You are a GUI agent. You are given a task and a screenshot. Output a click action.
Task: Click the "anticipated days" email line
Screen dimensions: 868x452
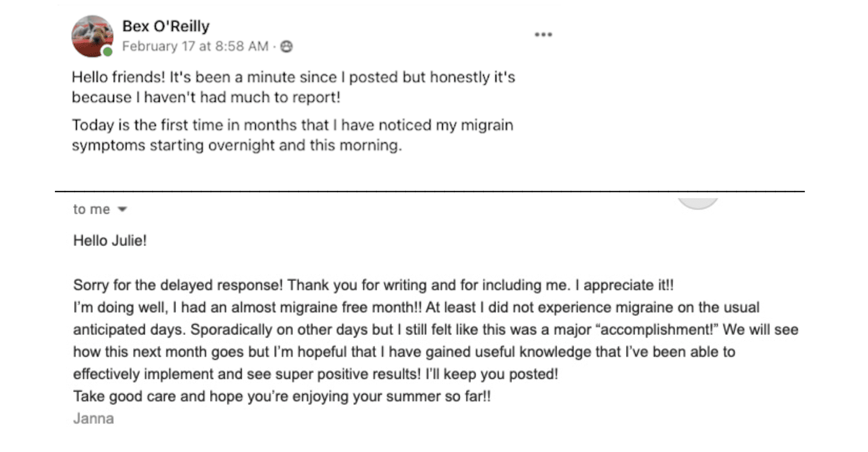coord(435,330)
